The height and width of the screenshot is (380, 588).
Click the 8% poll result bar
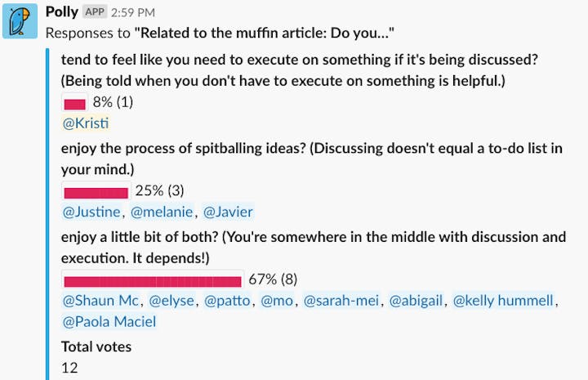(74, 103)
